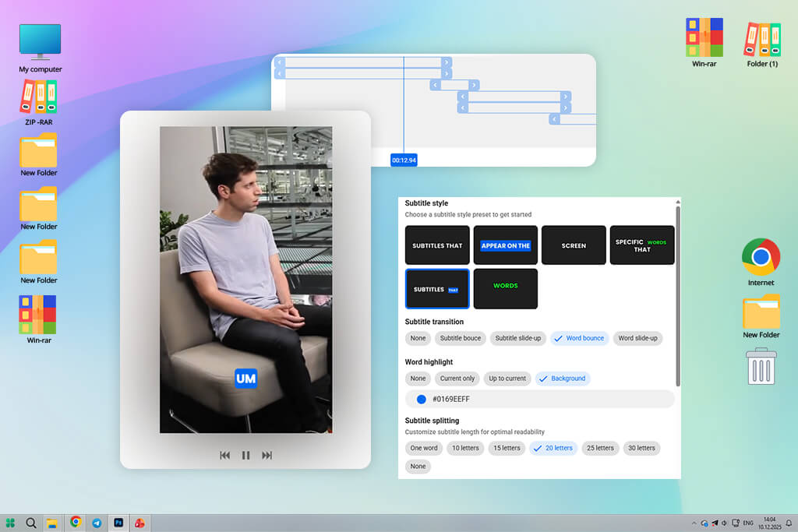Set Word highlight to None
The height and width of the screenshot is (532, 798).
418,379
